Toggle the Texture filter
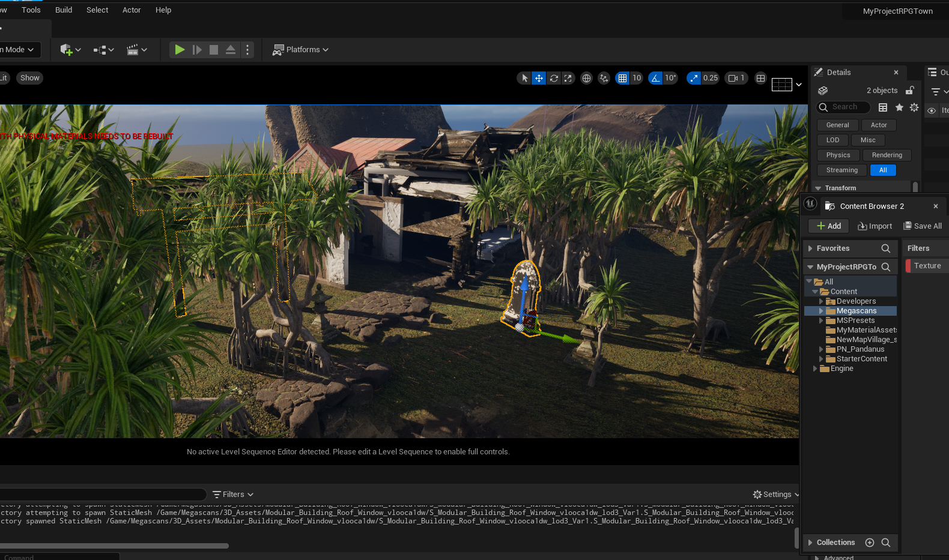949x560 pixels. [x=927, y=266]
